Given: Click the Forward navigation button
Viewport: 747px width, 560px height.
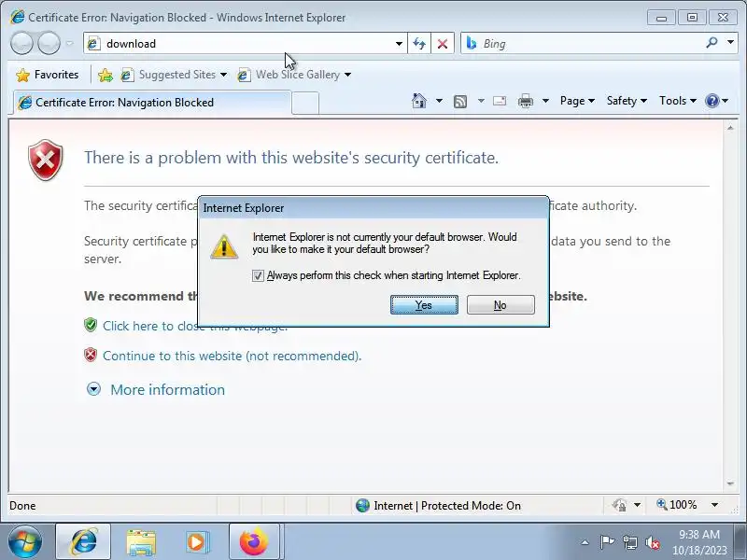Looking at the screenshot, I should coord(49,43).
